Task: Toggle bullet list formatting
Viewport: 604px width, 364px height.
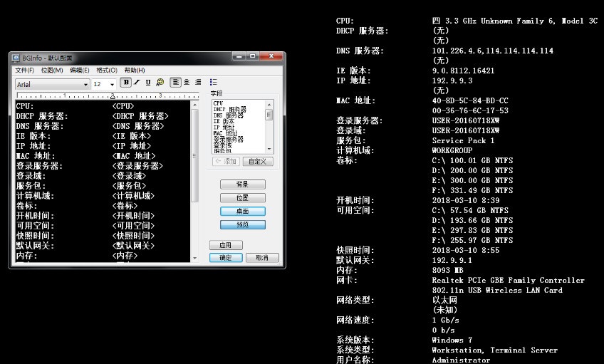Action: (x=213, y=83)
